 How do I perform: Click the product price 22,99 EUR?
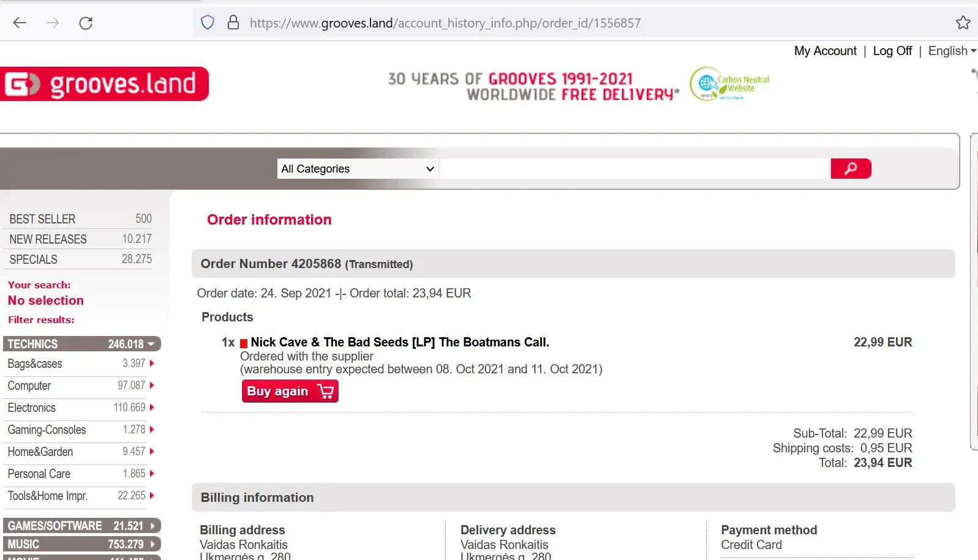pyautogui.click(x=883, y=342)
